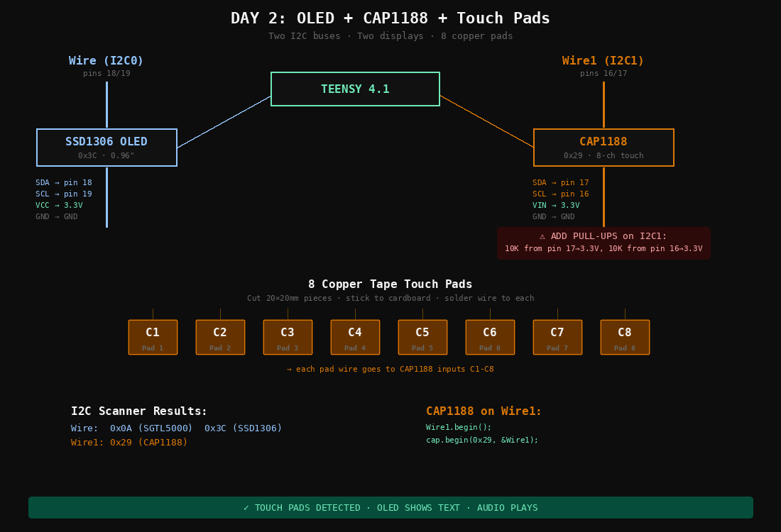Click touch pad C7
The height and width of the screenshot is (532, 781).
(x=557, y=337)
